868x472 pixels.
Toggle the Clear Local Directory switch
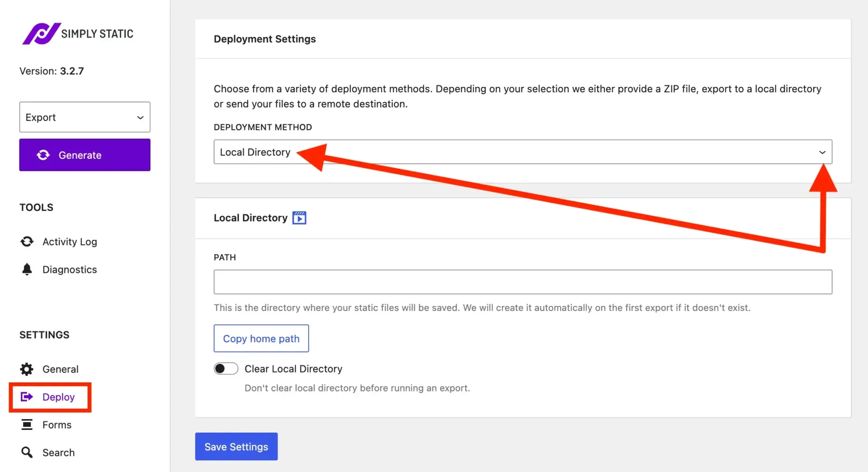coord(226,369)
